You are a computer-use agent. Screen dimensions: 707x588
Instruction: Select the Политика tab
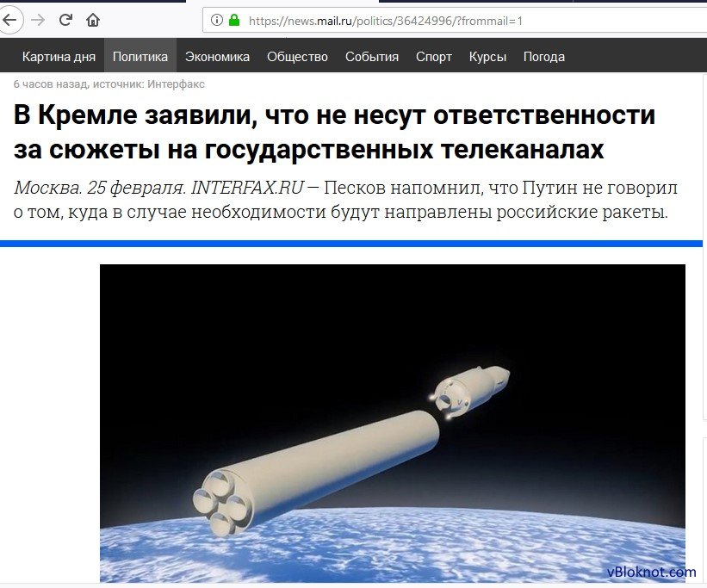click(x=140, y=55)
